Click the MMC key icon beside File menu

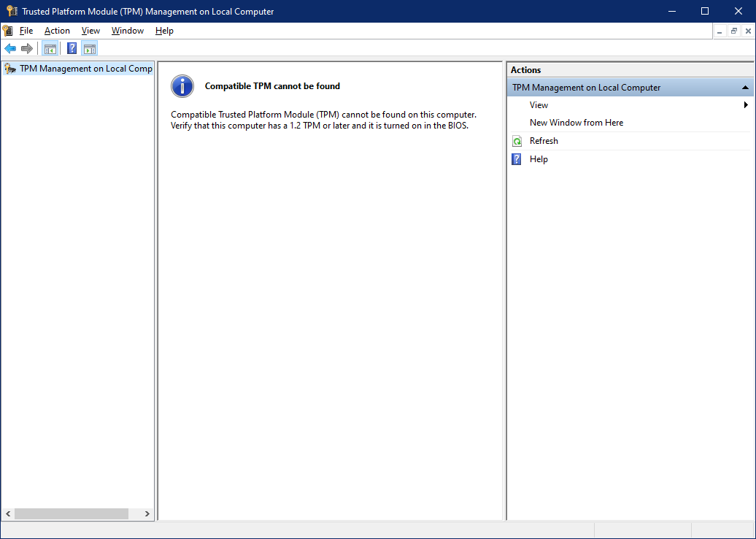(x=7, y=31)
